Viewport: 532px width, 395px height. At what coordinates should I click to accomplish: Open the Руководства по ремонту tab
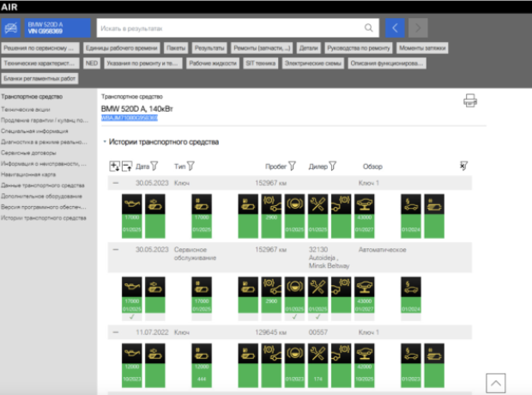pos(359,48)
